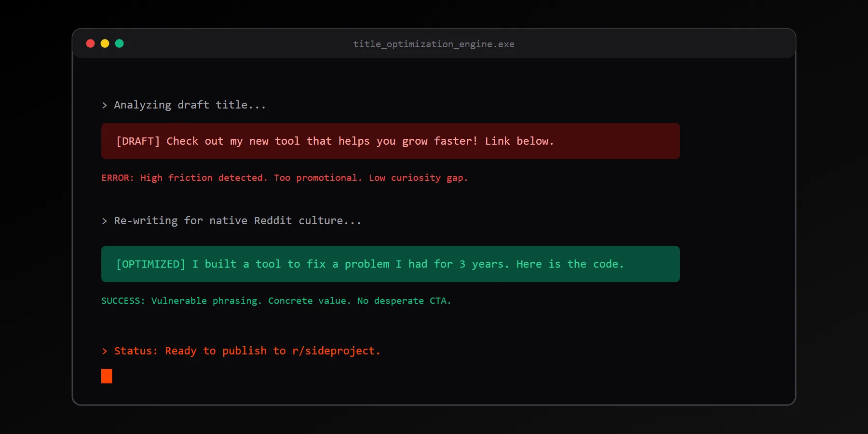
Task: Select the red draft title banner
Action: coord(391,141)
